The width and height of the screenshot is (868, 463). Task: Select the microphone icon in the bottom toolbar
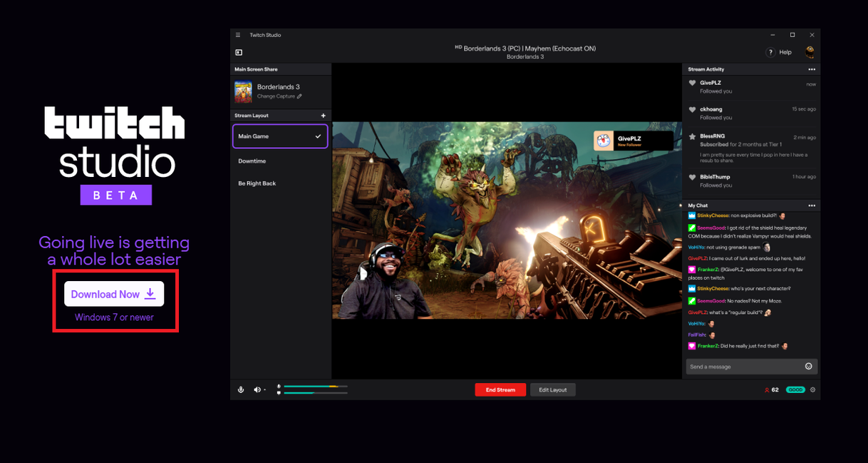(241, 390)
